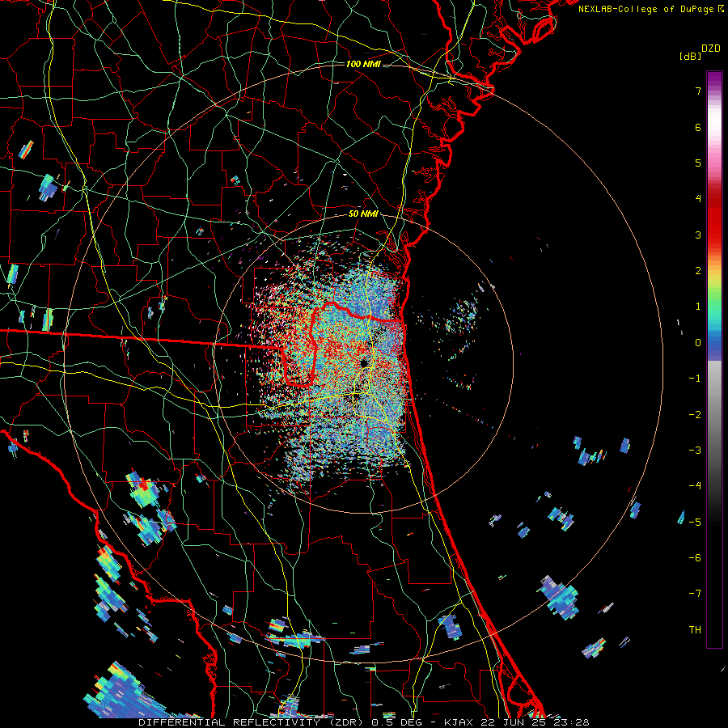Click the '7' value on the color scale
The width and height of the screenshot is (728, 728).
point(698,91)
